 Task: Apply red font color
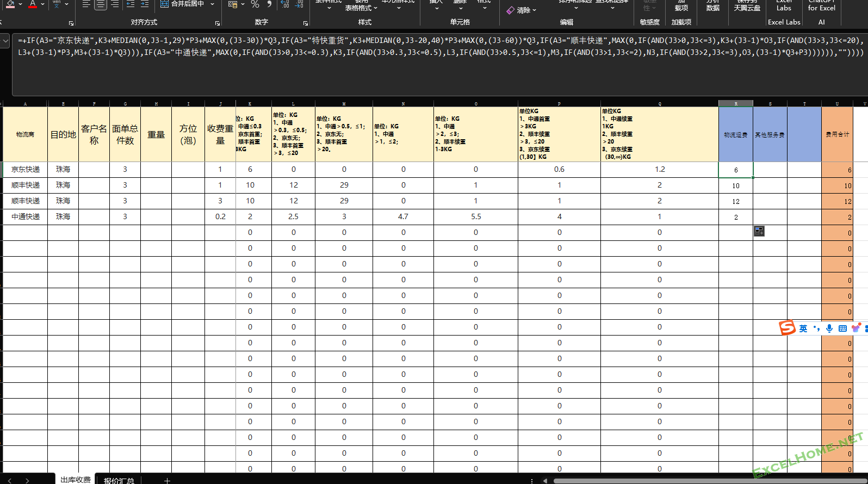click(x=33, y=4)
